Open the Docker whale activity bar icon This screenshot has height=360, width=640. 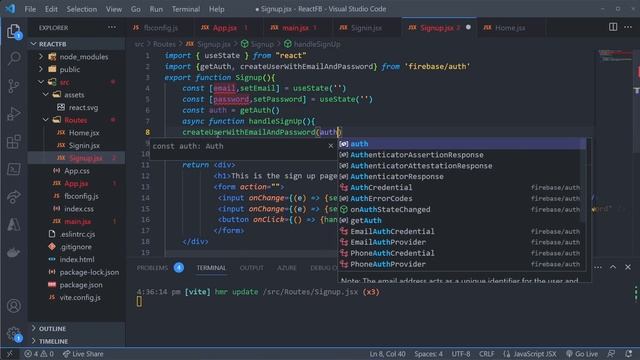pyautogui.click(x=13, y=252)
